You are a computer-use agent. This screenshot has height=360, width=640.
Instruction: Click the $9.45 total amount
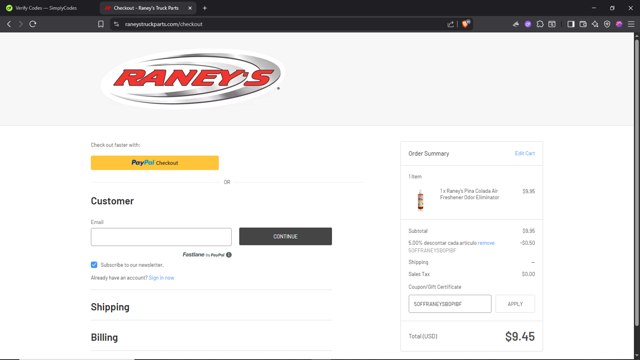[x=520, y=336]
